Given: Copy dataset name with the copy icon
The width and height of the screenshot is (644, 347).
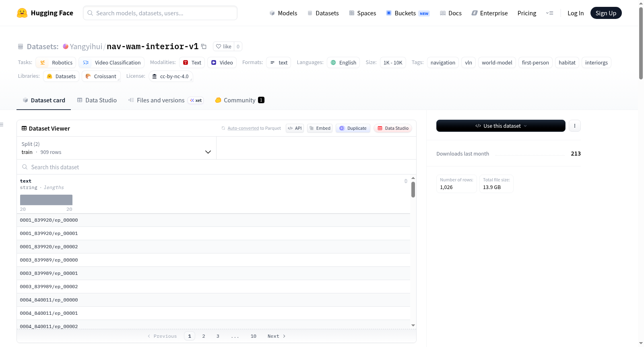Looking at the screenshot, I should [204, 47].
